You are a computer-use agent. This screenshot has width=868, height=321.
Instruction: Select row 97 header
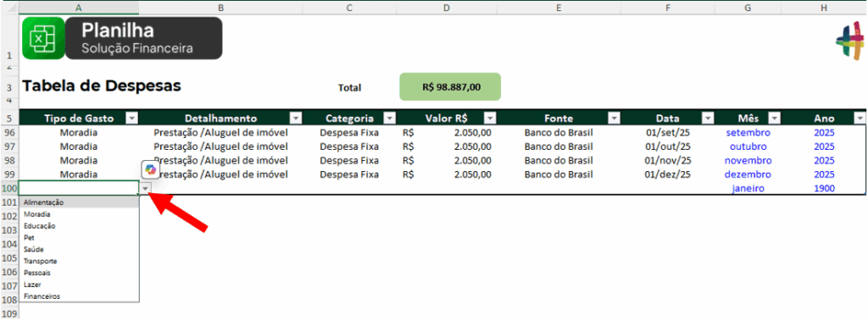(8, 147)
